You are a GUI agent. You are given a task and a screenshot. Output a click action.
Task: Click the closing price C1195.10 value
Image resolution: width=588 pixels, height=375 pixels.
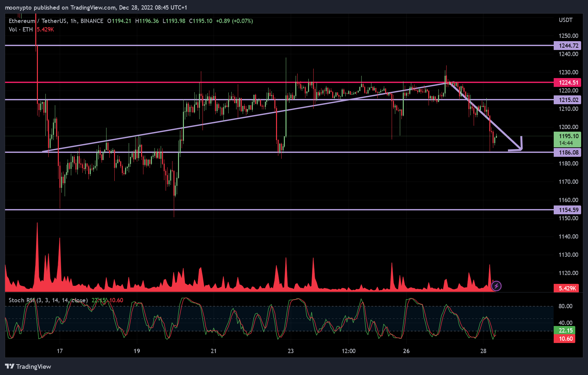point(201,21)
